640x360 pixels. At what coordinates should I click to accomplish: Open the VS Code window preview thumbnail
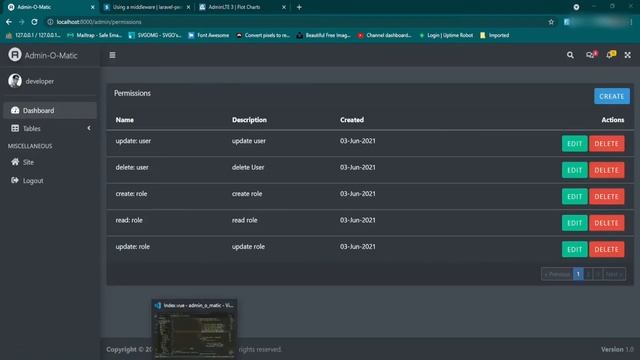tap(194, 329)
